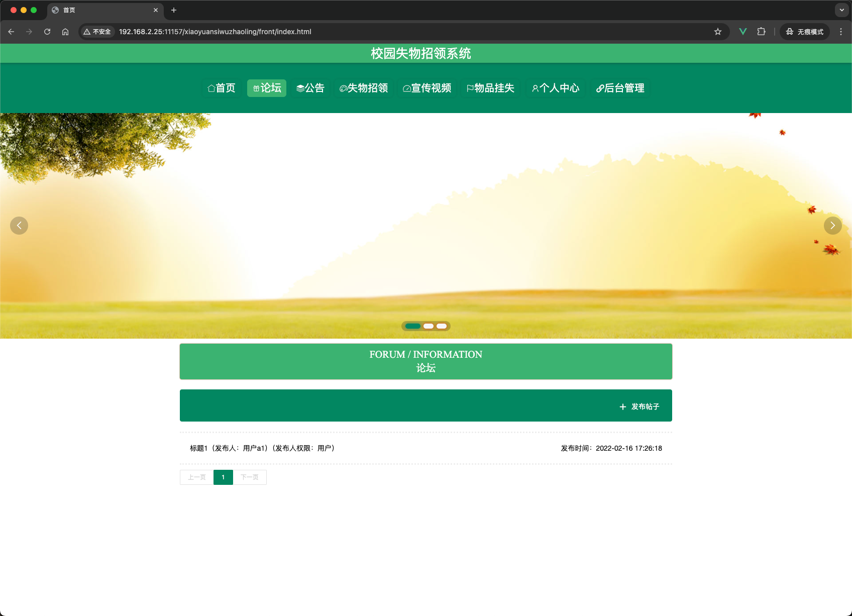Click the browser forward arrow

pyautogui.click(x=29, y=32)
